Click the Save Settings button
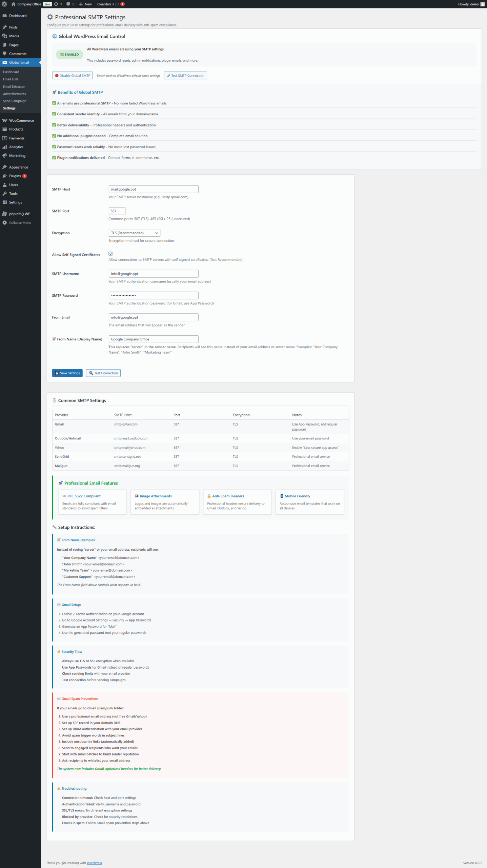 pyautogui.click(x=67, y=373)
